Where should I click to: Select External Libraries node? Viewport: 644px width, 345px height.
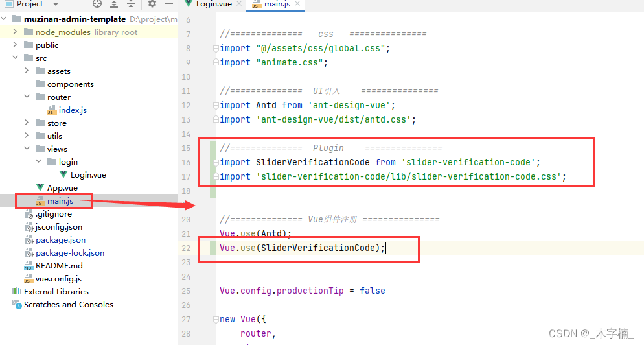tap(56, 292)
